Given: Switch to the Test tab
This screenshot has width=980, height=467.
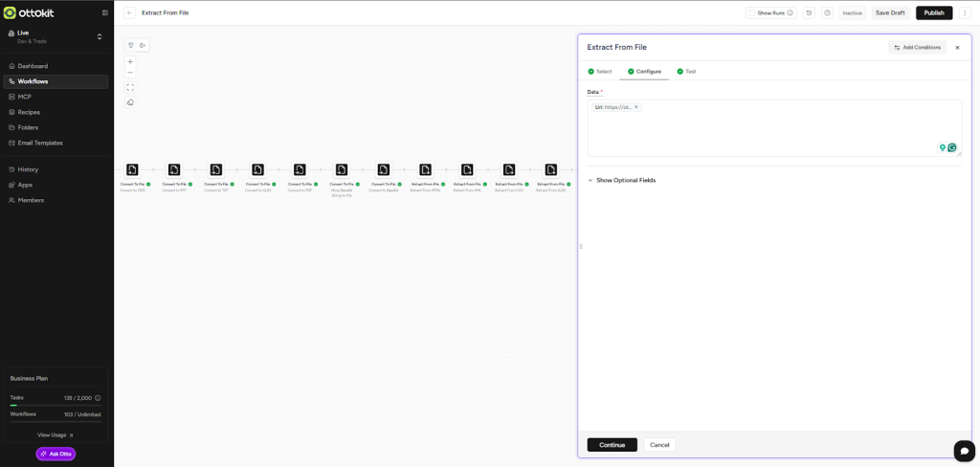Looking at the screenshot, I should click(x=686, y=72).
